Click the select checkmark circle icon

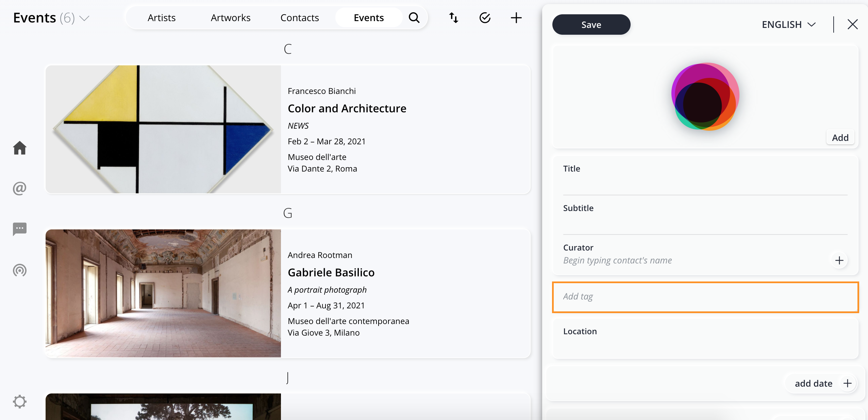click(485, 18)
